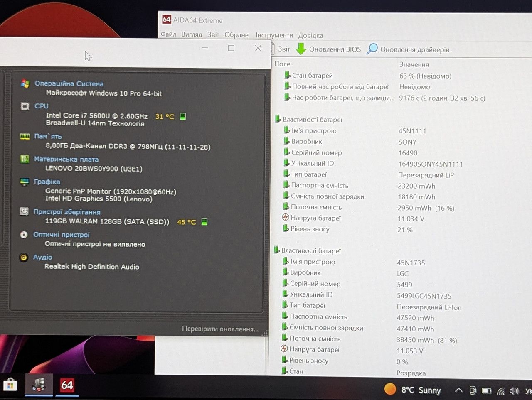
Task: Select the 45N1735 device name value
Action: (x=411, y=263)
